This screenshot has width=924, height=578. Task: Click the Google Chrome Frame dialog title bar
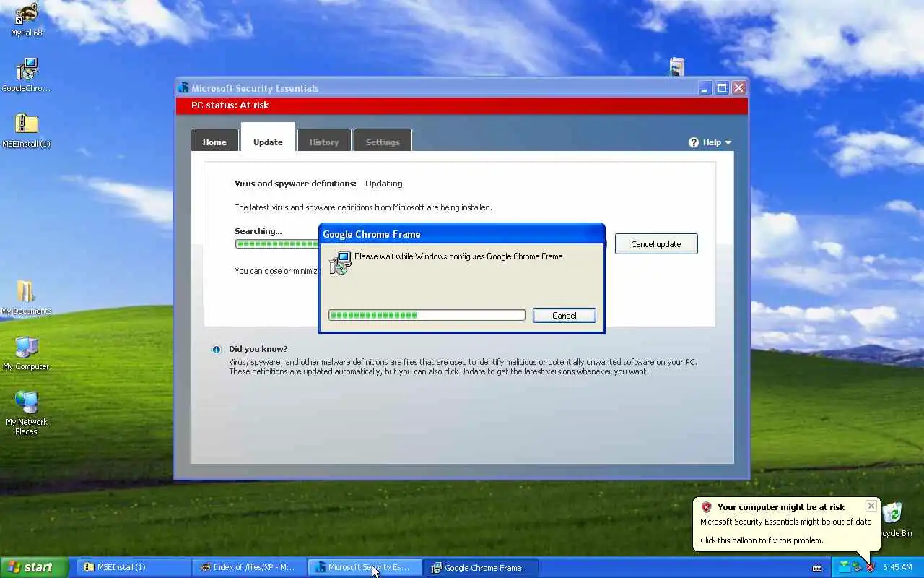point(462,234)
